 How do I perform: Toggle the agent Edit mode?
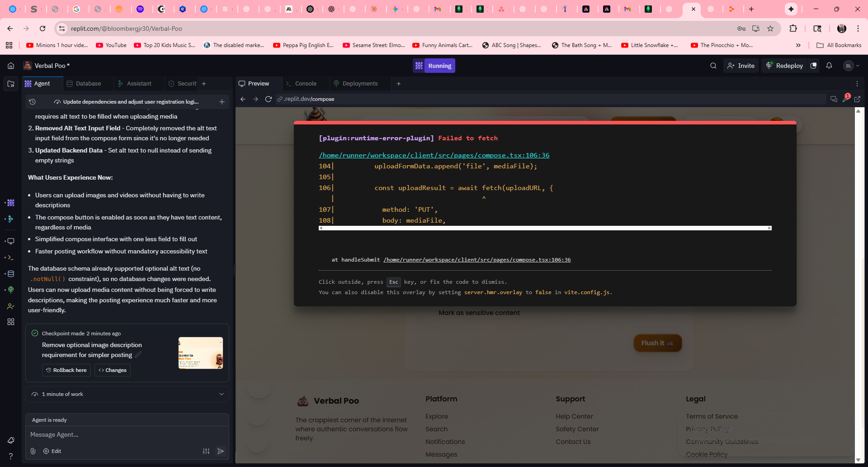(52, 451)
